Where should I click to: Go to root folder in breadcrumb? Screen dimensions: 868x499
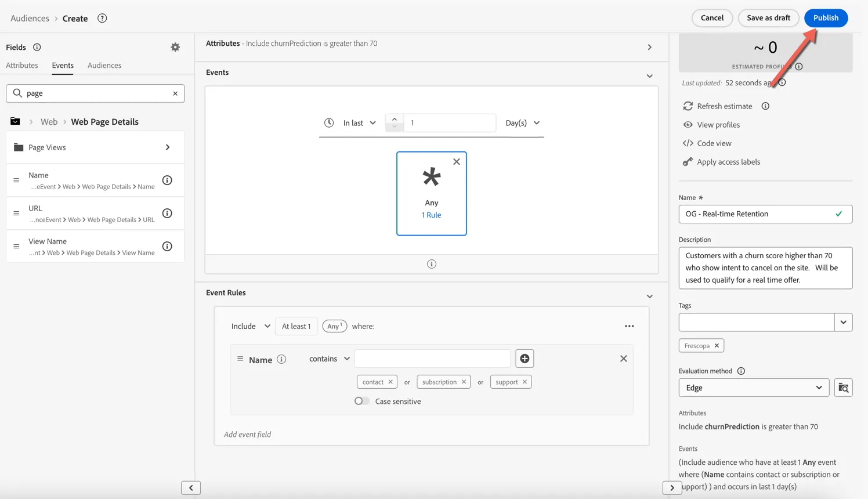(15, 121)
